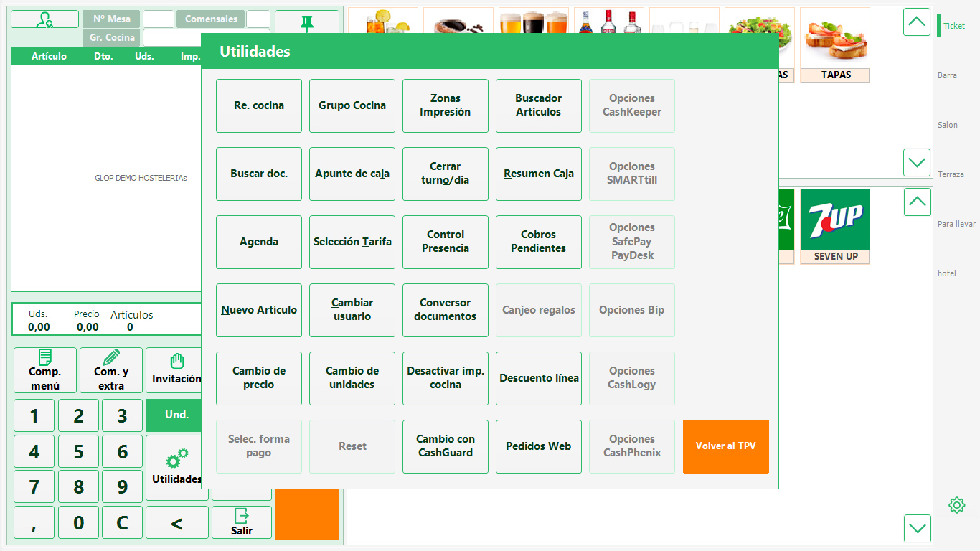Screen dimensions: 980x551
Task: Click the down chevron on the beverages panel
Action: [x=917, y=528]
